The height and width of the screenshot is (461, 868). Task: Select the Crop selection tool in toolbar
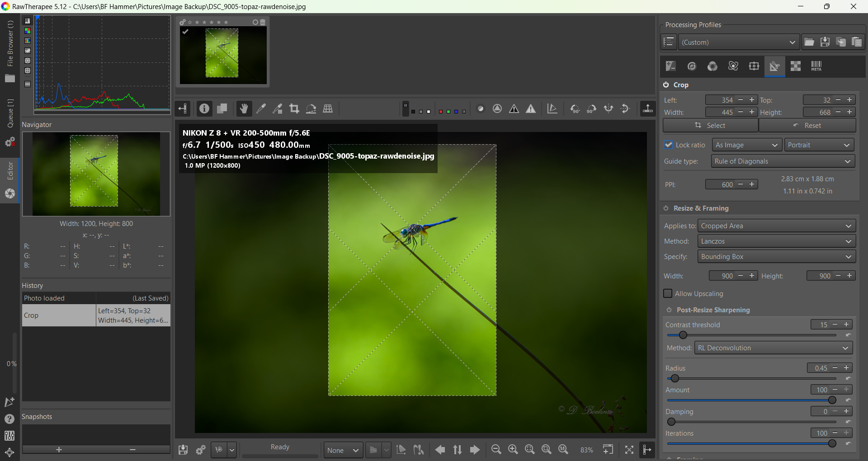pyautogui.click(x=294, y=108)
